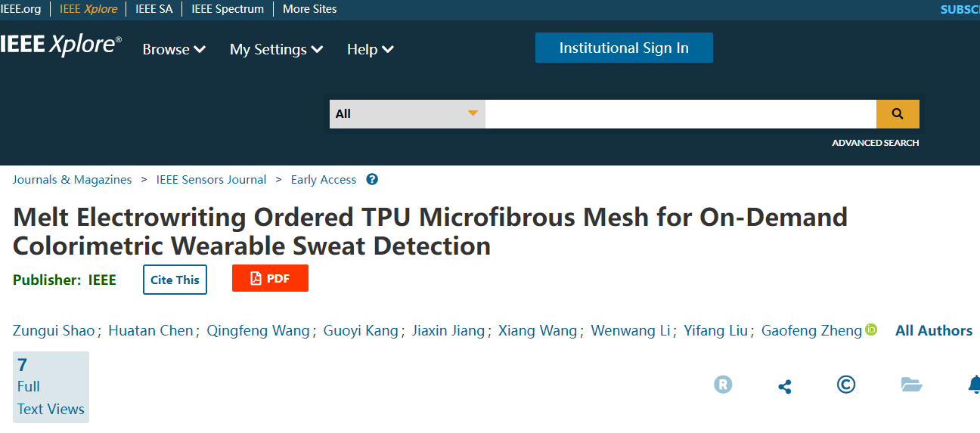This screenshot has height=433, width=980.
Task: Click the Early Access help question icon
Action: 372,180
